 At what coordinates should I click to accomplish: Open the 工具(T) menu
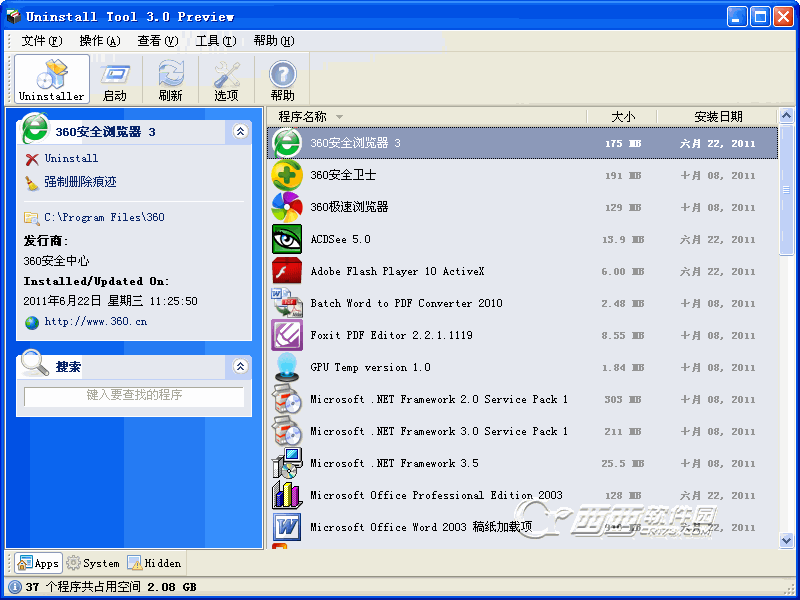[x=215, y=41]
